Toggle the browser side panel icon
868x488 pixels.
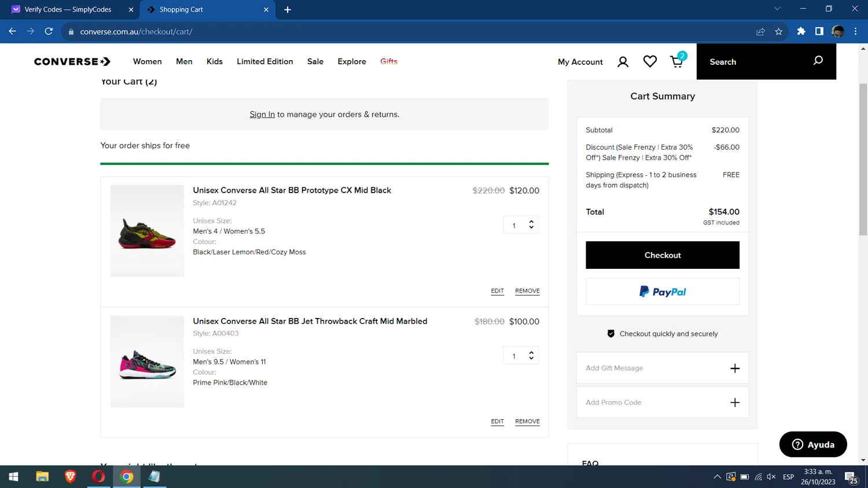coord(819,31)
